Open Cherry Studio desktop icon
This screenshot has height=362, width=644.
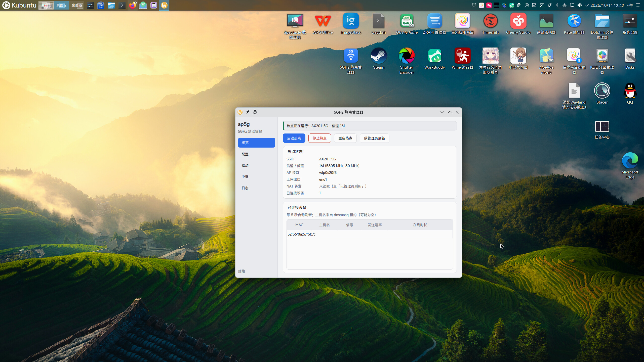coord(518,24)
